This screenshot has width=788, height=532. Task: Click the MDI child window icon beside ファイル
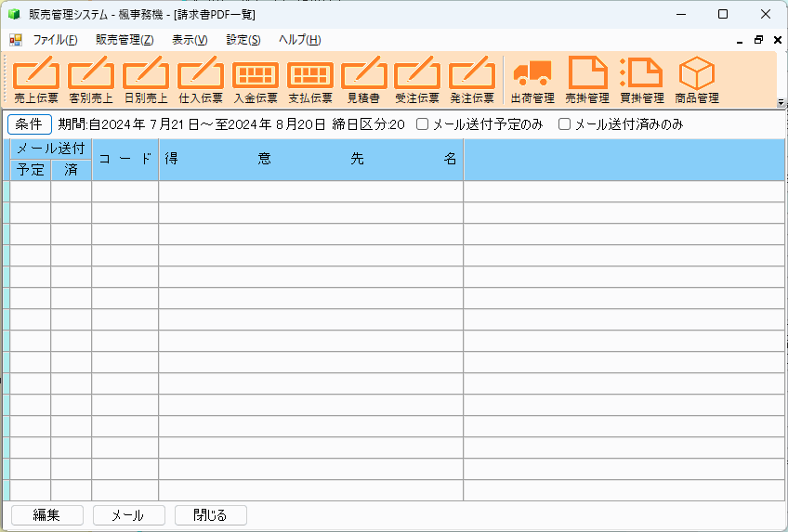coord(16,40)
